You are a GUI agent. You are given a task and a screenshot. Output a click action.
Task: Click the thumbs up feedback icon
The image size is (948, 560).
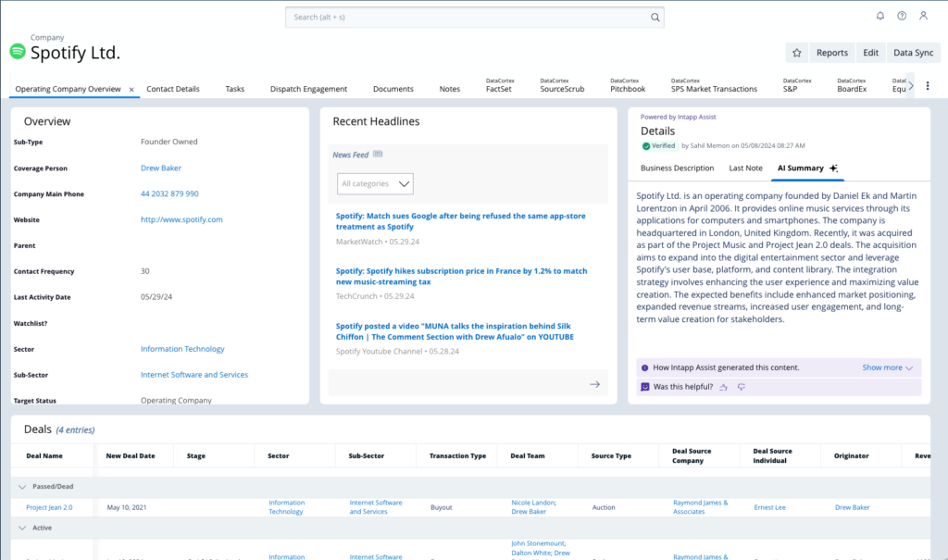coord(724,387)
